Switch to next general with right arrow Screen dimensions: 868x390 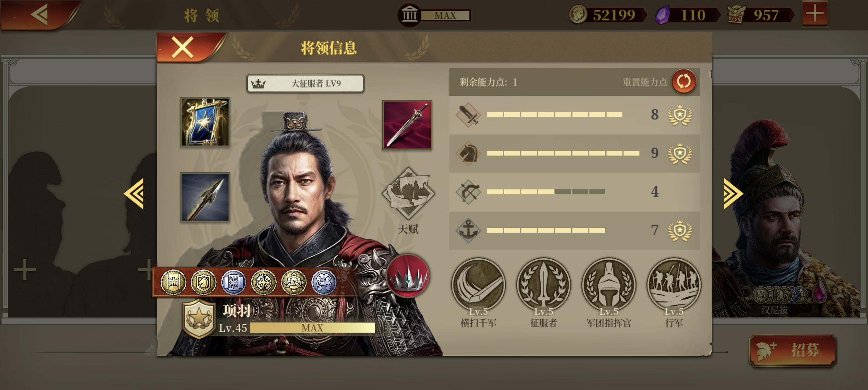[732, 194]
